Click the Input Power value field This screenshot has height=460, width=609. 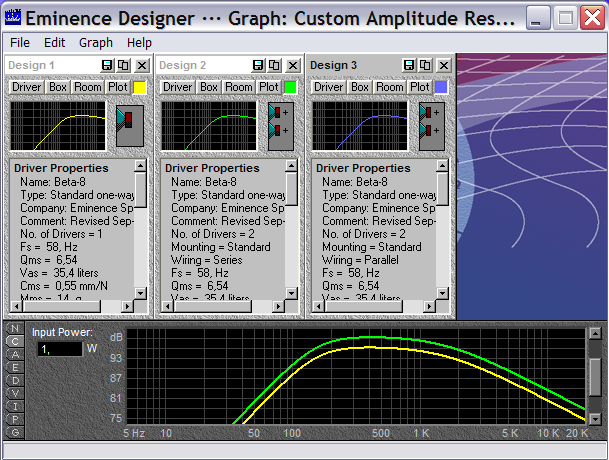[60, 349]
